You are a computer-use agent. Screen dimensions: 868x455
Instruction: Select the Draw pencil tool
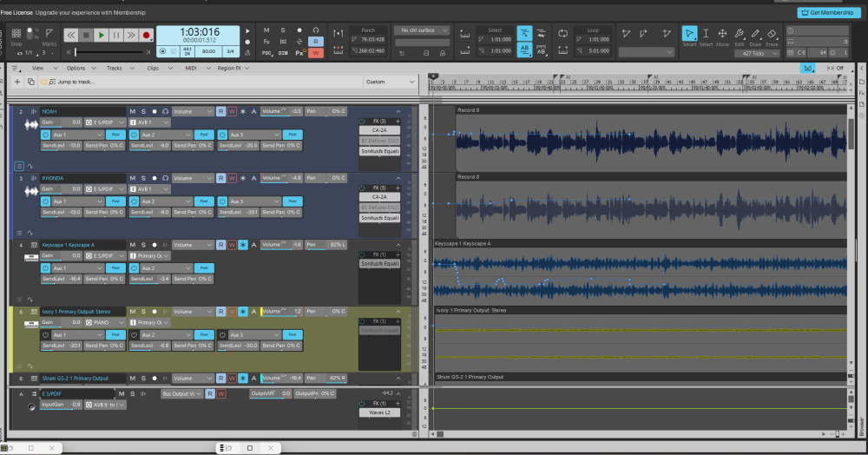[755, 34]
